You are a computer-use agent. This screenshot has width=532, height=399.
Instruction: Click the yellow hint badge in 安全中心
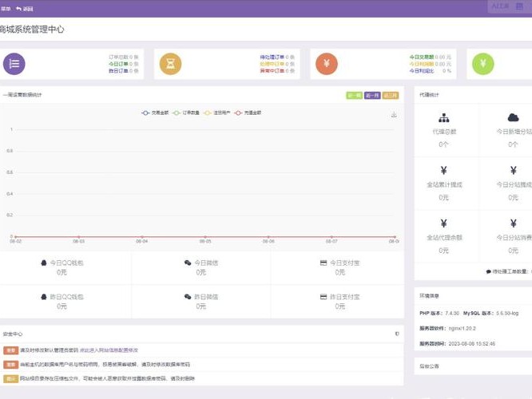[11, 379]
